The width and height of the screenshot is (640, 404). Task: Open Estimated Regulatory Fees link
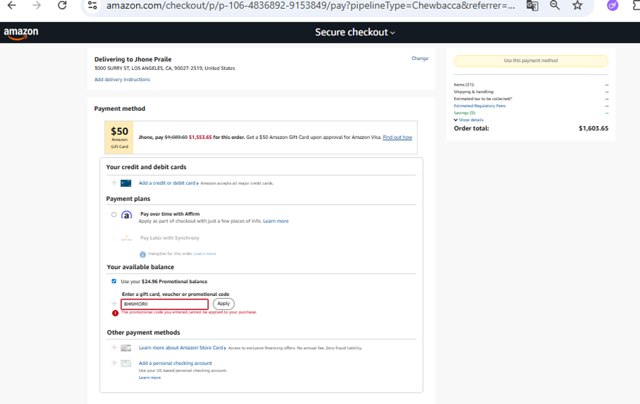[x=480, y=106]
